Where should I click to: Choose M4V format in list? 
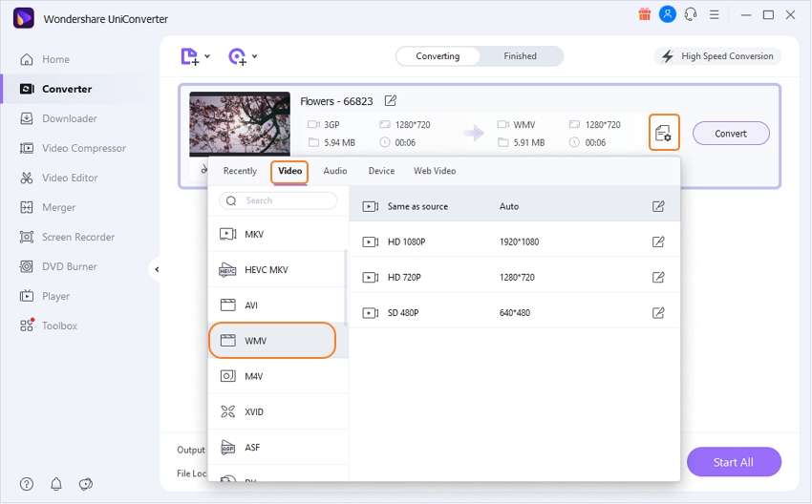coord(276,376)
